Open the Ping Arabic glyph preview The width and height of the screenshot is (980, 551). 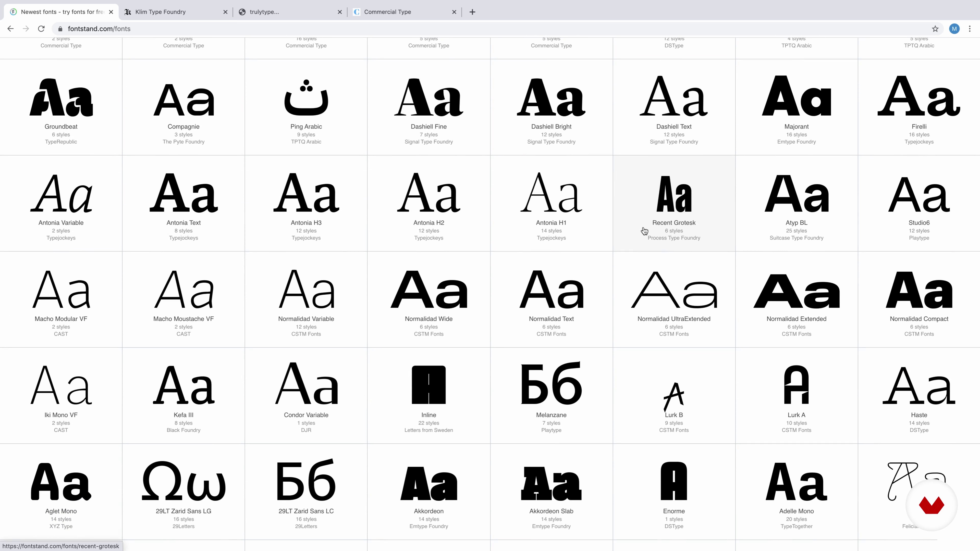[306, 97]
